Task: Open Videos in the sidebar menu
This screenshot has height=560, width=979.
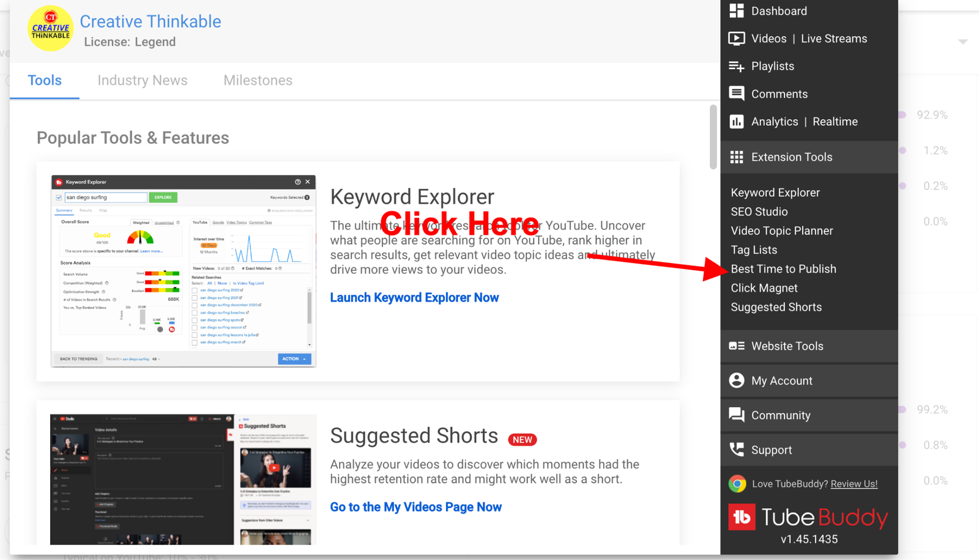Action: click(769, 39)
